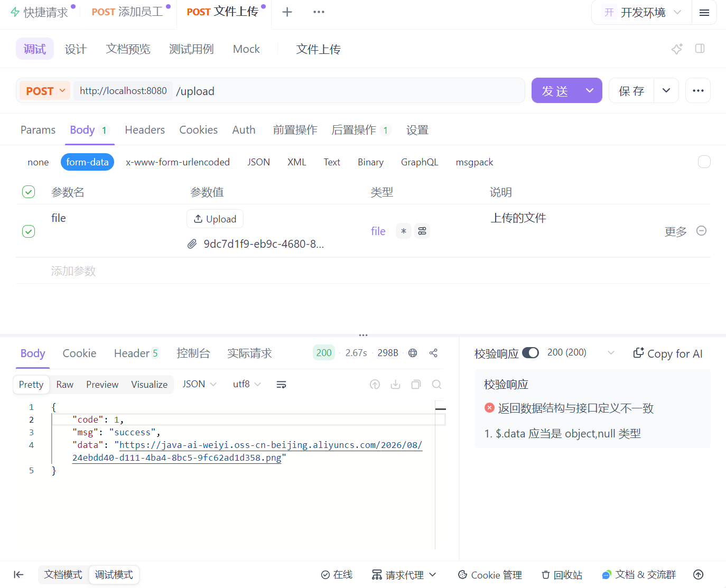Open the 测试用例 tab

pos(191,49)
